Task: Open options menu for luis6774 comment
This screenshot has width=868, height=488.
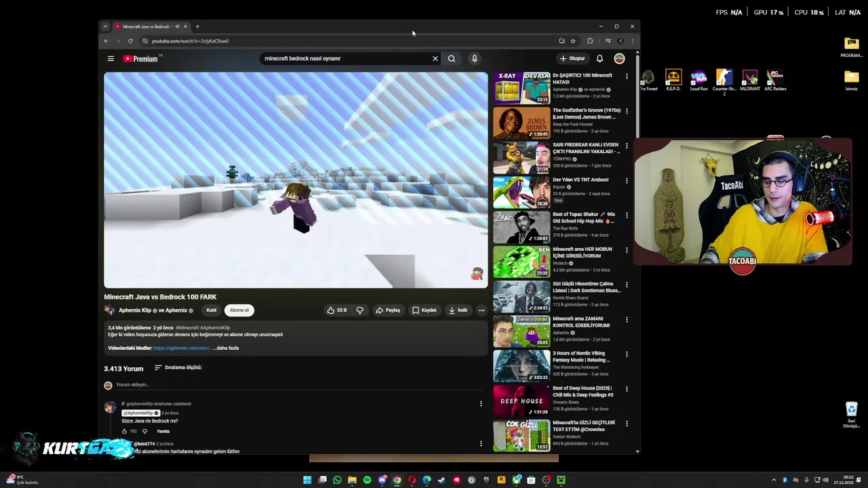Action: [x=481, y=444]
